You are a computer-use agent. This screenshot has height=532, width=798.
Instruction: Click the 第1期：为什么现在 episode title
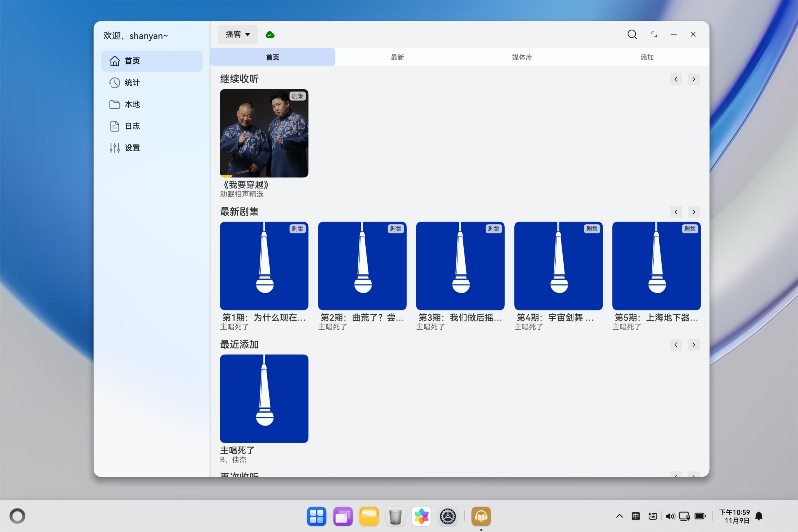click(264, 318)
